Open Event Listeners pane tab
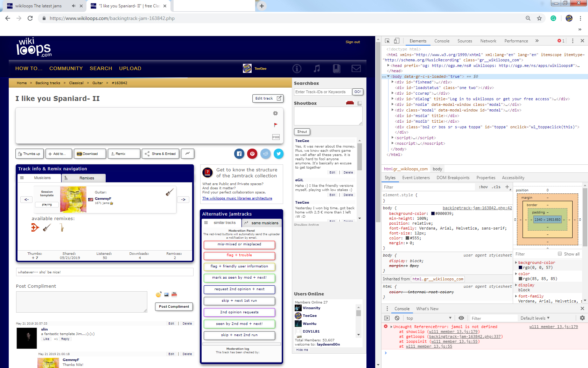The width and height of the screenshot is (588, 368). (416, 178)
